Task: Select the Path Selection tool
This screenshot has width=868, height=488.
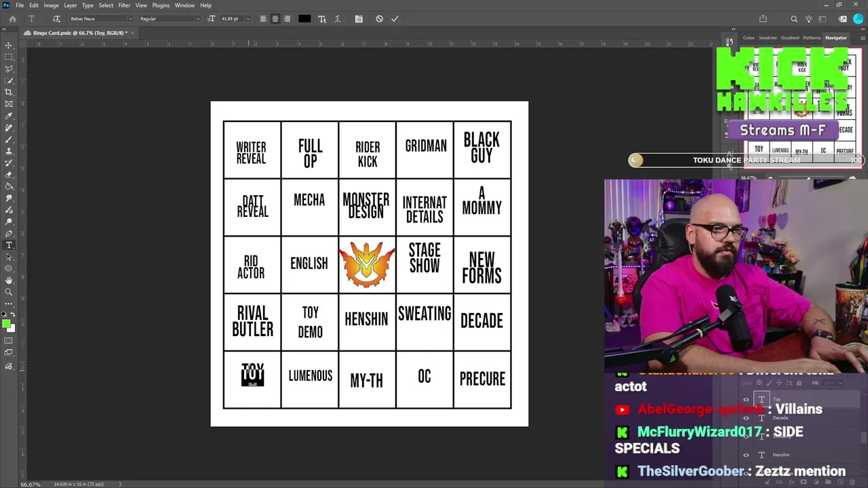Action: pos(9,257)
